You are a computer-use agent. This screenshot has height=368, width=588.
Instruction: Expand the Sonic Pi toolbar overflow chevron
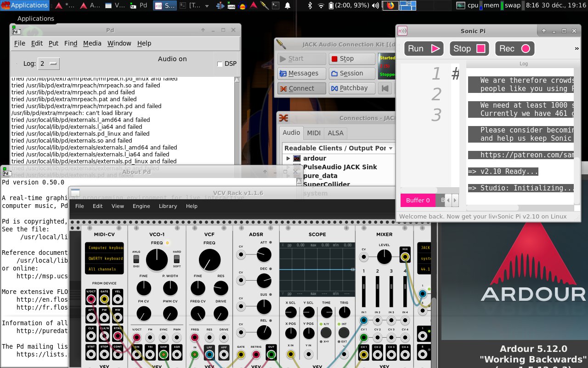tap(577, 49)
